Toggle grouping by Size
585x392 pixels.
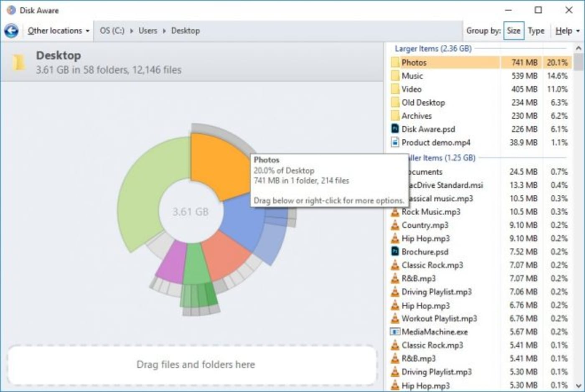(x=514, y=31)
